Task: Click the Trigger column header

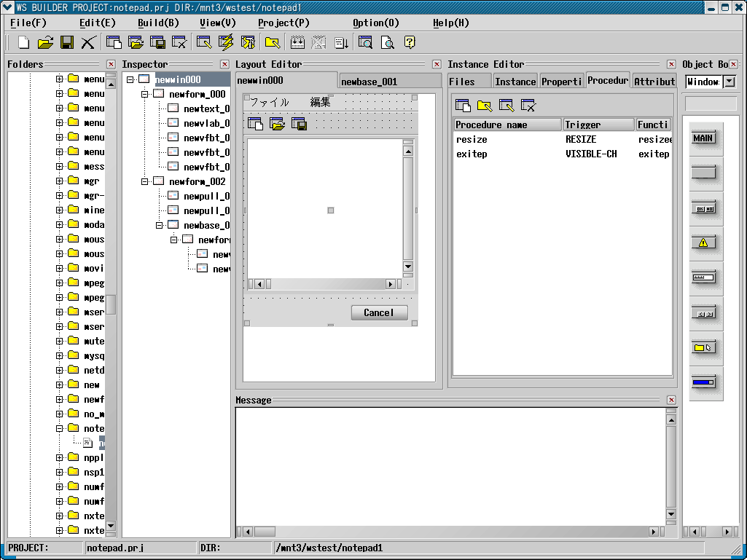Action: (x=598, y=125)
